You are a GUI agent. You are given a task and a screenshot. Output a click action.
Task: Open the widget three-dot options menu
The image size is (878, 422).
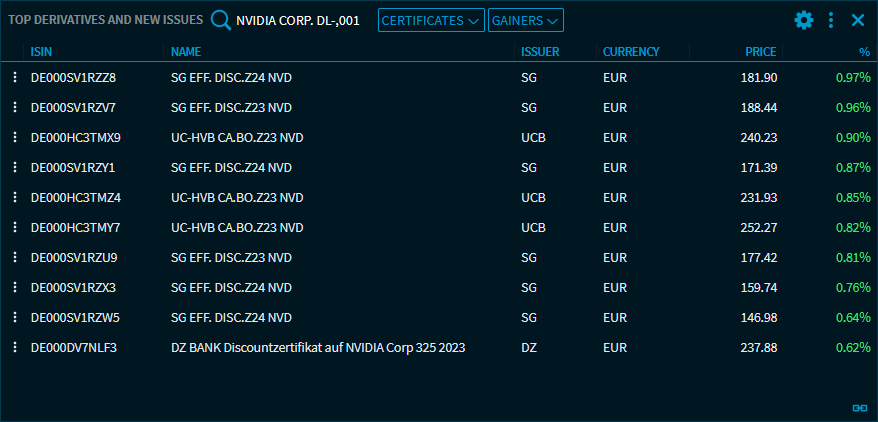pyautogui.click(x=831, y=20)
